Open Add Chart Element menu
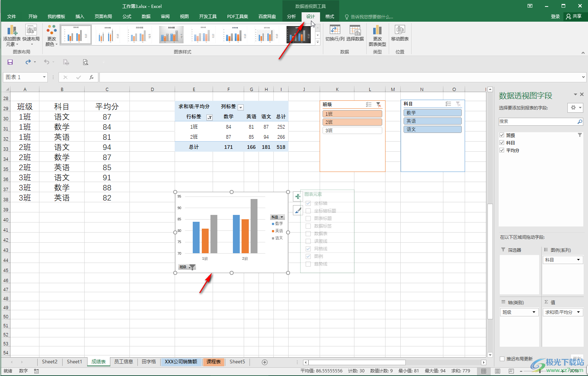Image resolution: width=588 pixels, height=376 pixels. 12,35
